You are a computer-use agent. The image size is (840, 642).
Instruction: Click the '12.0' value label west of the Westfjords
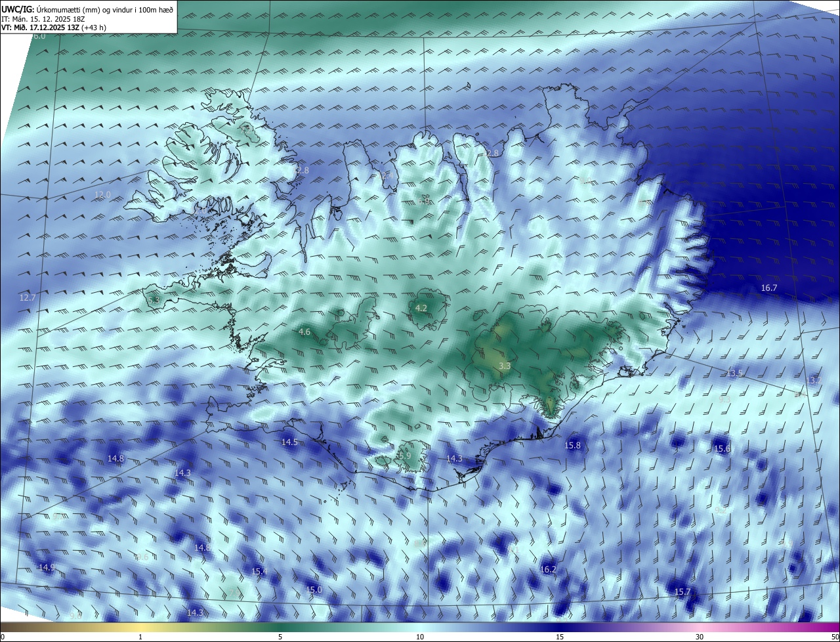(x=103, y=195)
